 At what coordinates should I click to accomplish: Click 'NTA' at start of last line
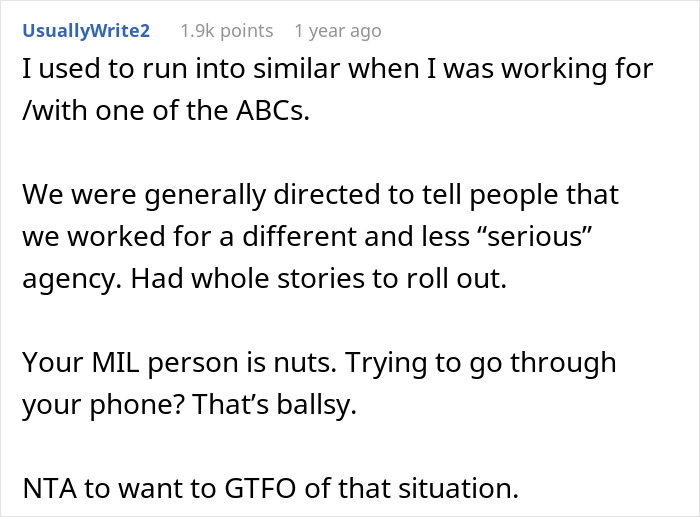tap(50, 488)
